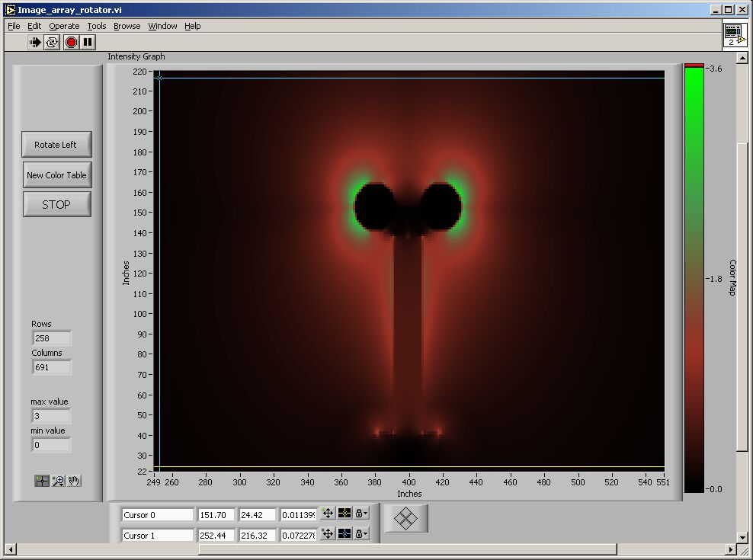This screenshot has width=753, height=560.
Task: Click the Pause icon in the toolbar
Action: click(88, 43)
